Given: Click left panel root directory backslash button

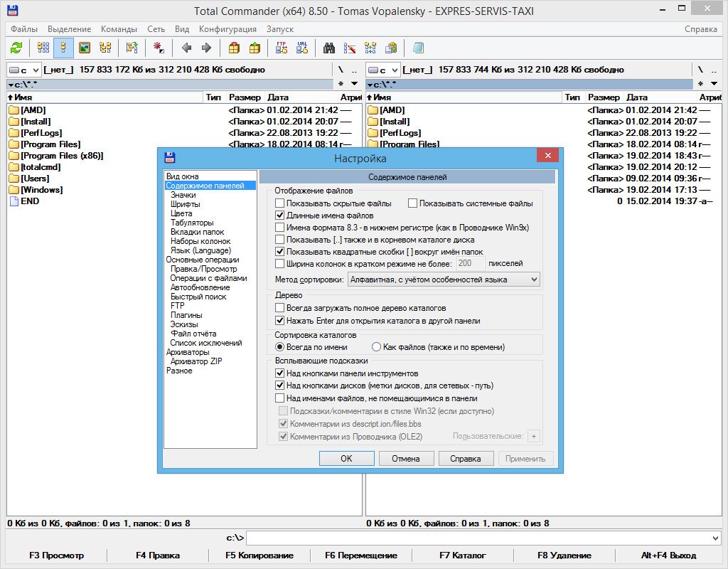Looking at the screenshot, I should click(x=341, y=70).
